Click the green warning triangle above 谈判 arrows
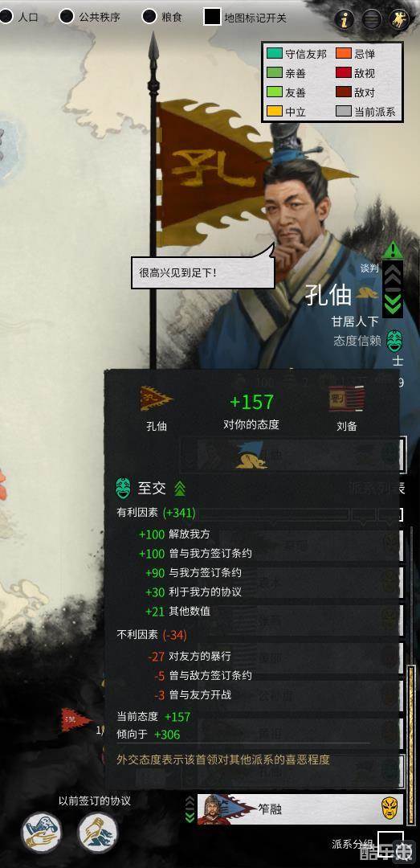The width and height of the screenshot is (420, 868). point(393,250)
